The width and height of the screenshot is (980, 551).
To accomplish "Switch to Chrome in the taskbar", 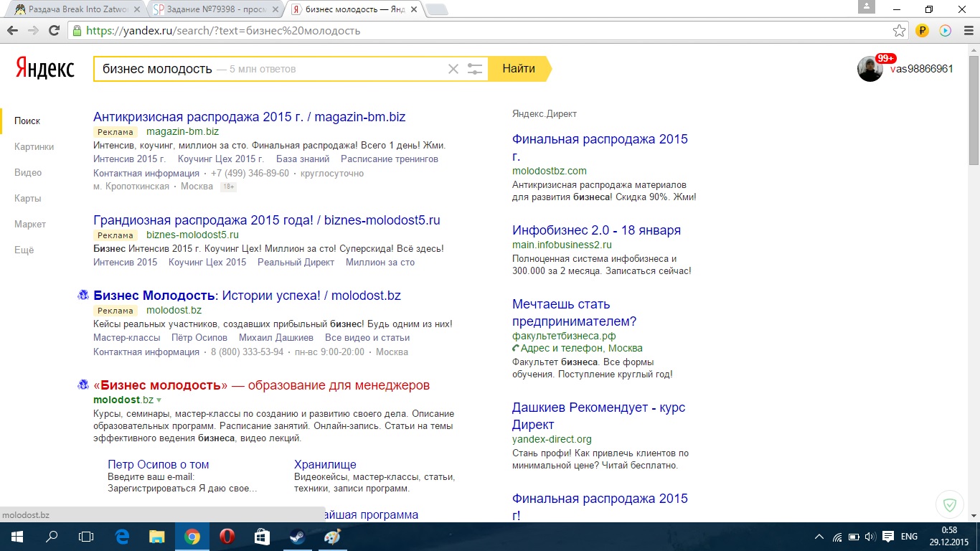I will [192, 537].
